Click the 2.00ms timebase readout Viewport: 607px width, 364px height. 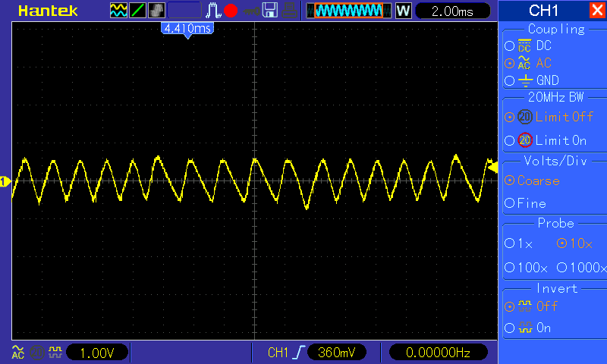coord(452,11)
